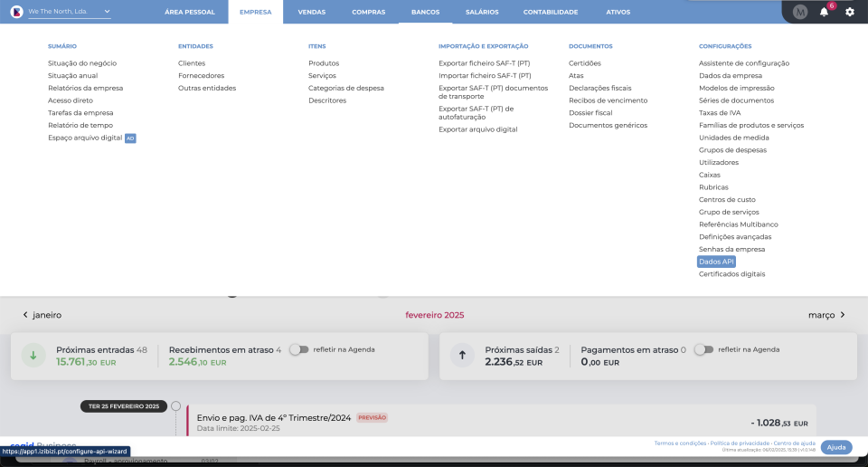Screen dimensions: 868x467
Task: Open Certificados digitais settings
Action: (731, 273)
